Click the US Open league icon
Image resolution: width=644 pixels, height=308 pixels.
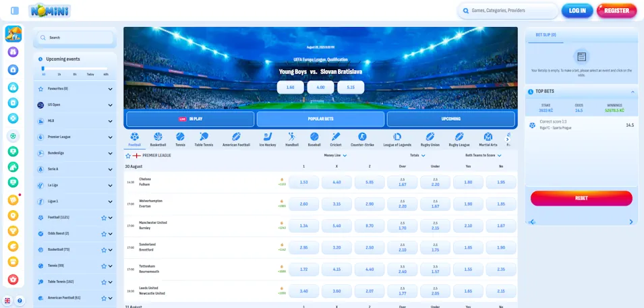40,104
